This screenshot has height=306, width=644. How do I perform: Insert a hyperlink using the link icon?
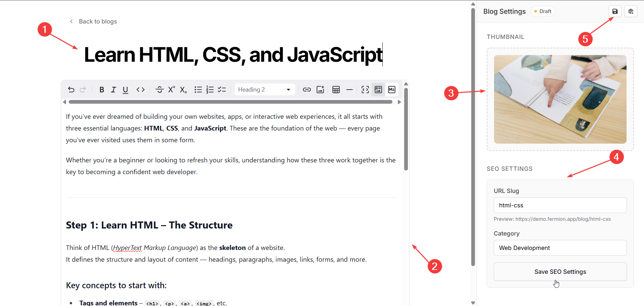click(x=307, y=90)
